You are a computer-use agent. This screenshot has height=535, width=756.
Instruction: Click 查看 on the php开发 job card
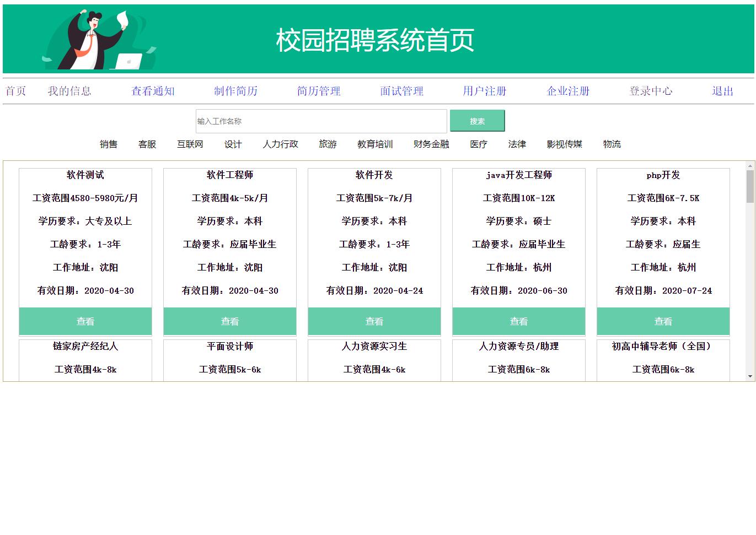[663, 321]
